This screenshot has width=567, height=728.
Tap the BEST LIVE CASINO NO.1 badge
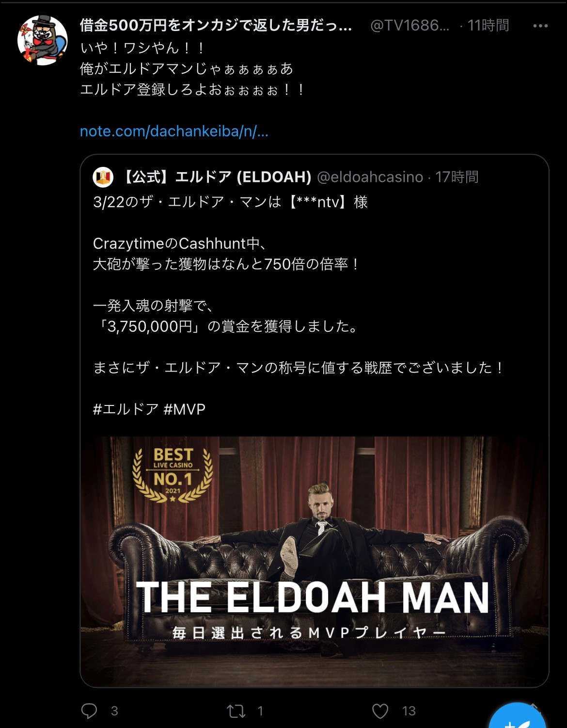click(x=173, y=475)
